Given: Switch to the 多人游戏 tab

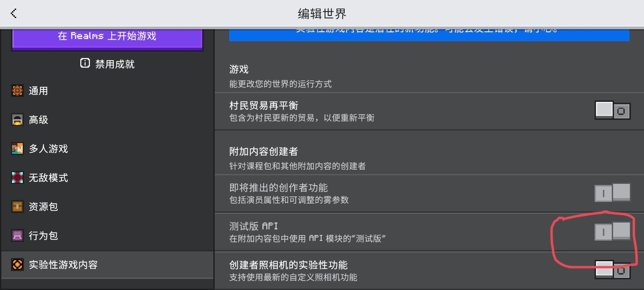Looking at the screenshot, I should pyautogui.click(x=107, y=149).
